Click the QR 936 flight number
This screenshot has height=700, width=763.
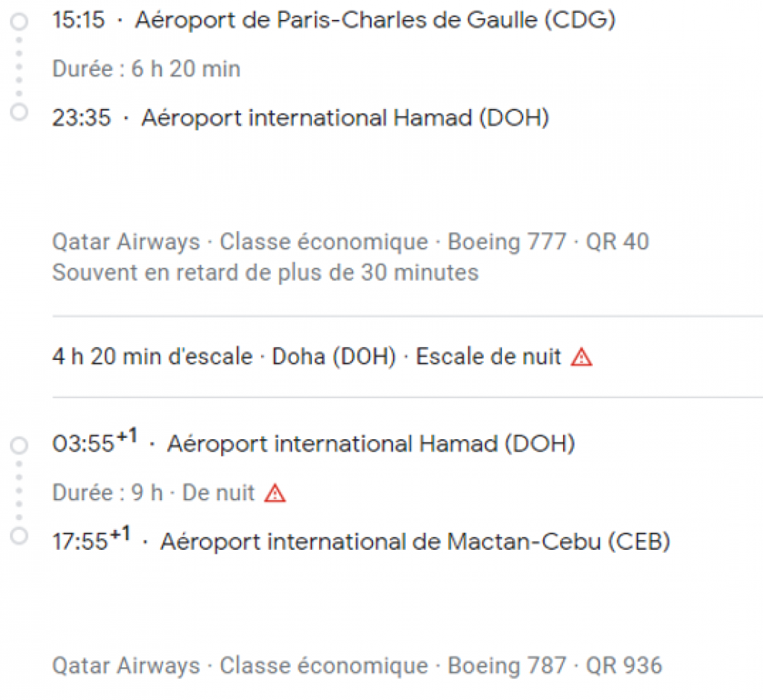623,666
